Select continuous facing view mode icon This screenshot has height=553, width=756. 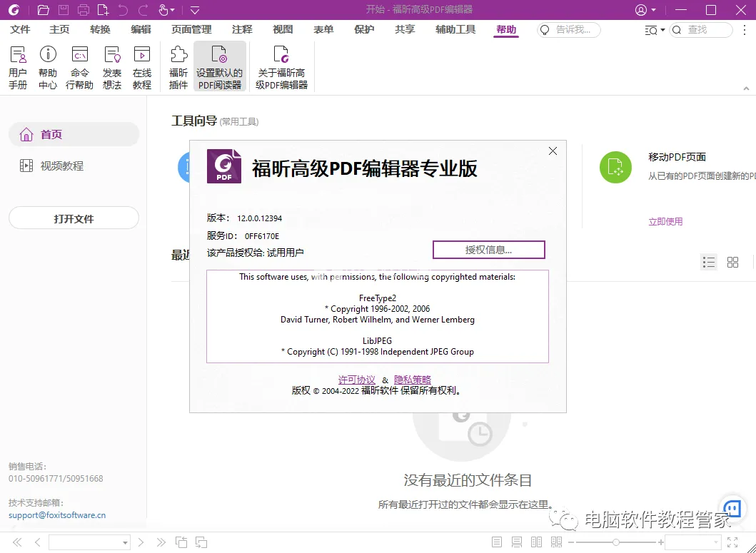coord(556,542)
